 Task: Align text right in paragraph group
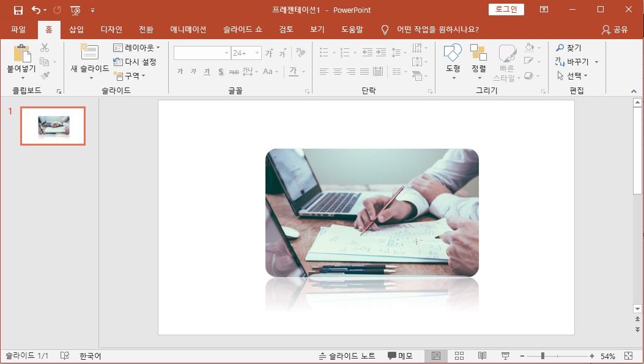coord(351,72)
